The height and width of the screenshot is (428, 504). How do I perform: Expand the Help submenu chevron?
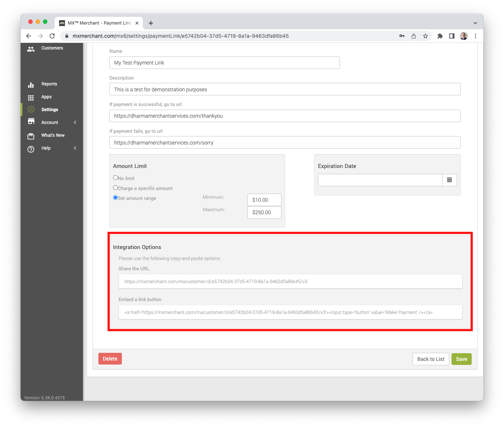pos(75,148)
